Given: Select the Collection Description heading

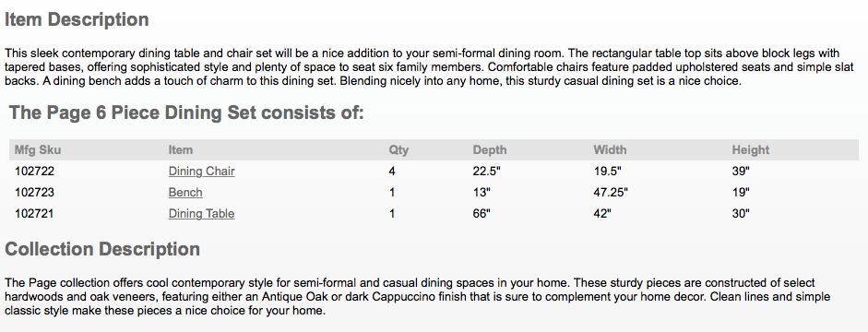Looking at the screenshot, I should coord(102,249).
